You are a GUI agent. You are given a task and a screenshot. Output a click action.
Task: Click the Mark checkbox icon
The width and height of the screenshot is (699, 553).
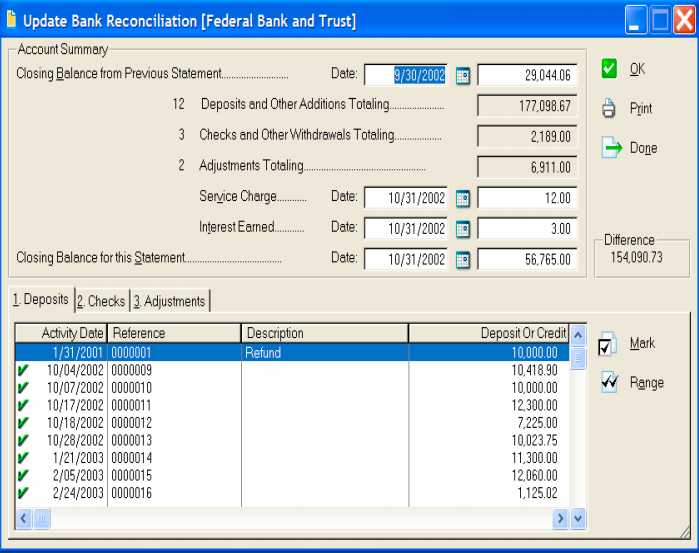click(608, 343)
